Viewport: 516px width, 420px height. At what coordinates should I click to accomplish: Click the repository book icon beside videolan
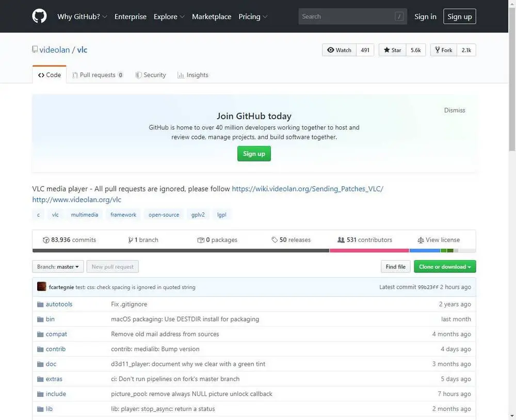point(35,50)
